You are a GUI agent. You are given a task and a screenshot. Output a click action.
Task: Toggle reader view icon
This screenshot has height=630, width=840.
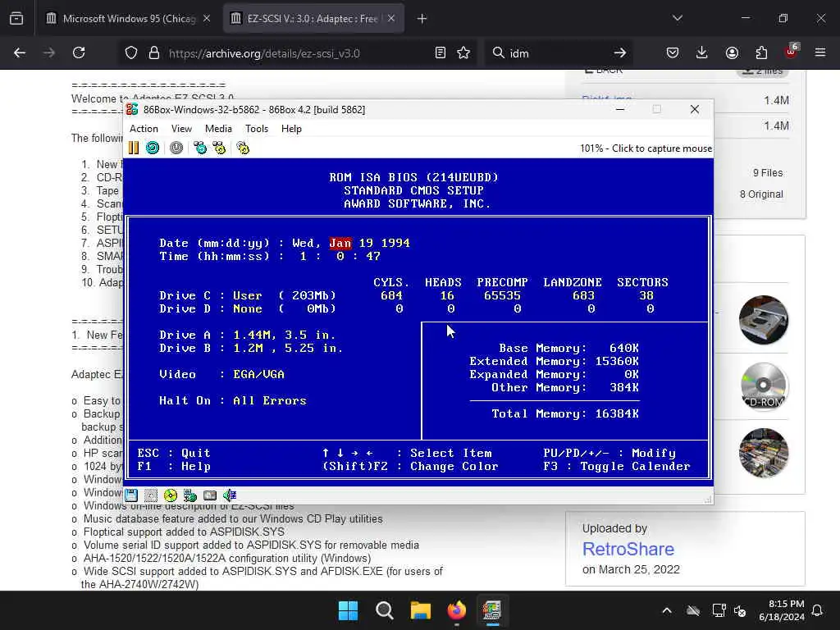coord(440,53)
